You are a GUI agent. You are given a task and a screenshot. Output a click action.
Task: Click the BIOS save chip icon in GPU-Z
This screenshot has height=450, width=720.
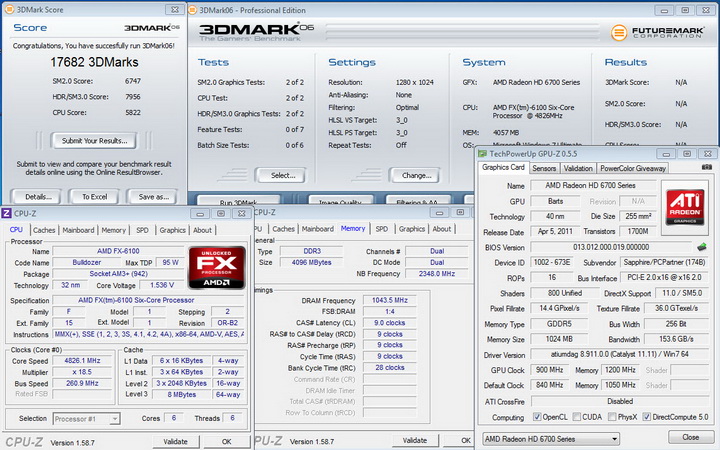tap(702, 247)
